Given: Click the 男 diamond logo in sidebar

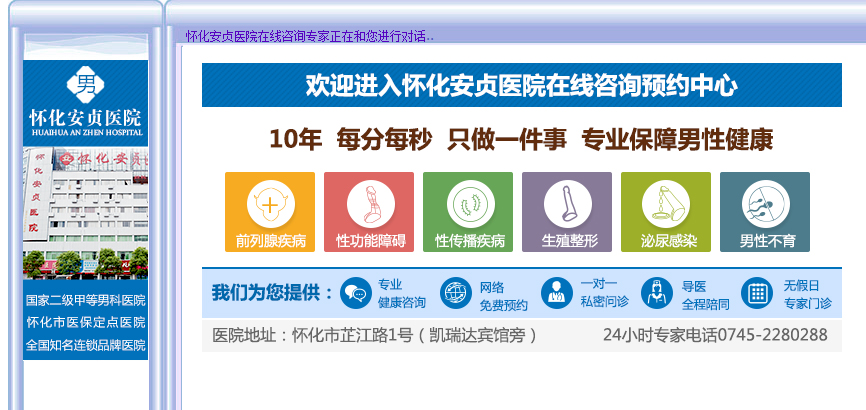Looking at the screenshot, I should [x=86, y=84].
